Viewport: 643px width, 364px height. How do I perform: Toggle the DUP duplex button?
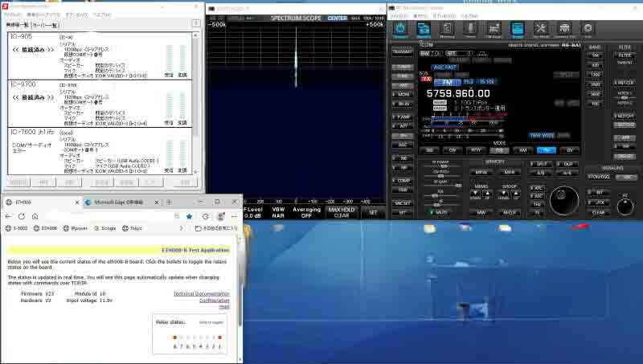click(x=567, y=164)
